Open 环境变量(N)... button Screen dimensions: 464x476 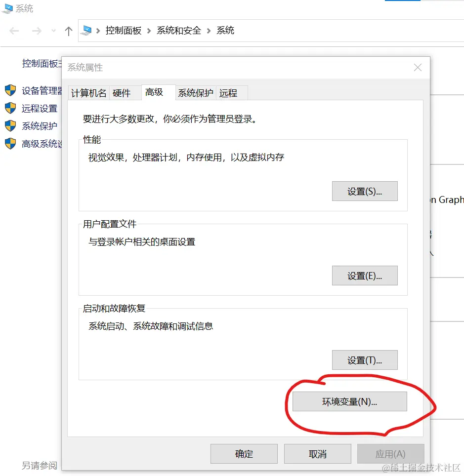[x=350, y=401]
